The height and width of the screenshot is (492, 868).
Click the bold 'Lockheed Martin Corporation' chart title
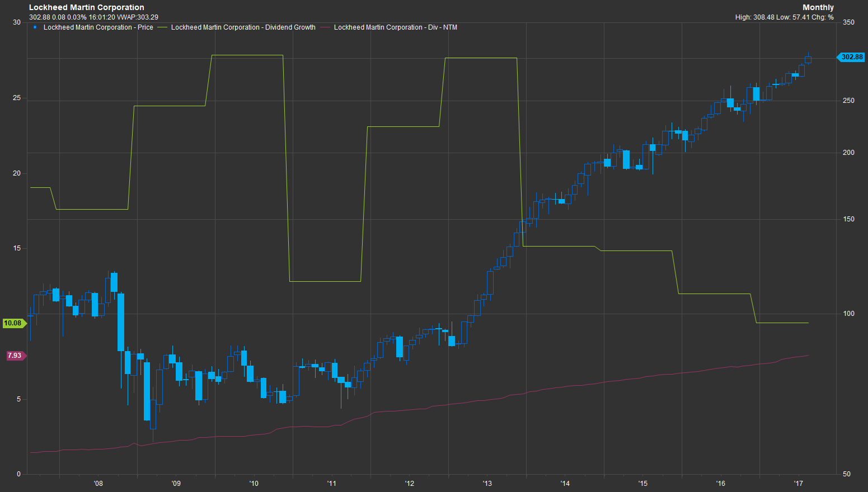pos(87,7)
